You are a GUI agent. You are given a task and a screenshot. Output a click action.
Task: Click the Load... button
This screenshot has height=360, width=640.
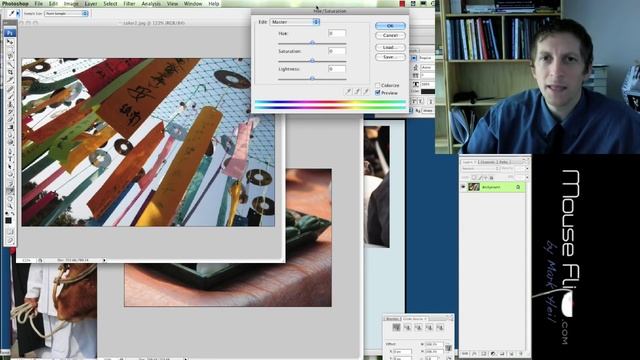[390, 47]
